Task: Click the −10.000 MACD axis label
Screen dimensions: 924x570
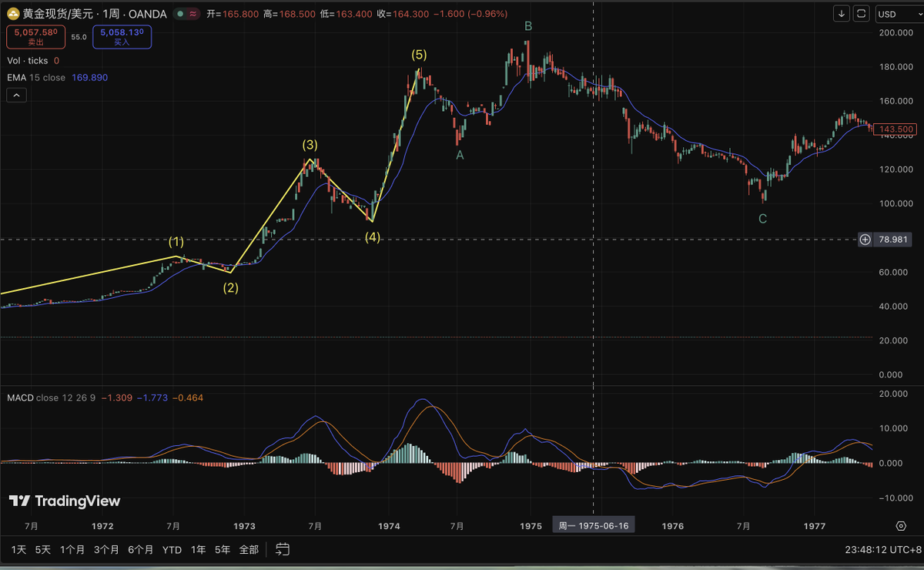Action: point(896,498)
